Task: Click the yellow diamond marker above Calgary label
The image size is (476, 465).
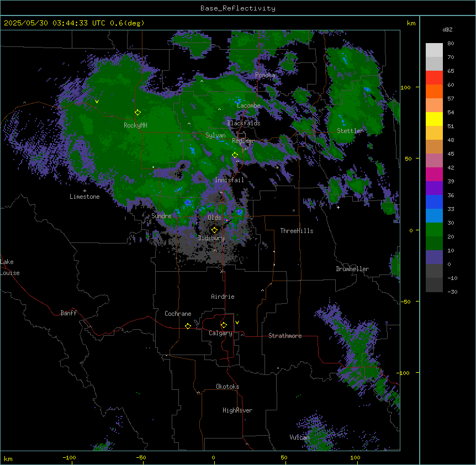Action: (224, 325)
